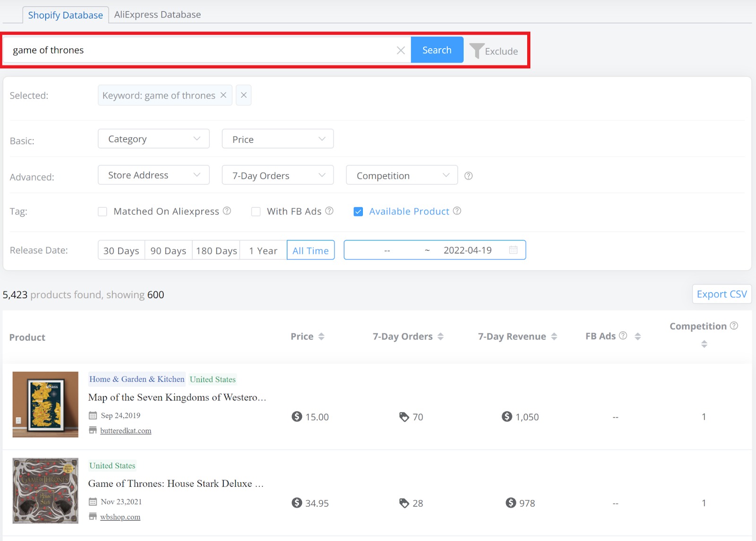The image size is (756, 541).
Task: Click the calendar icon beside Sep 24,2019
Action: click(x=93, y=415)
